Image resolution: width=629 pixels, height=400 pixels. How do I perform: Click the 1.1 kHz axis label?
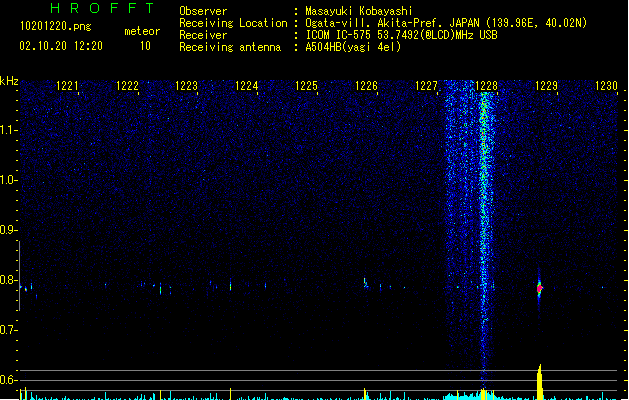[x=7, y=130]
